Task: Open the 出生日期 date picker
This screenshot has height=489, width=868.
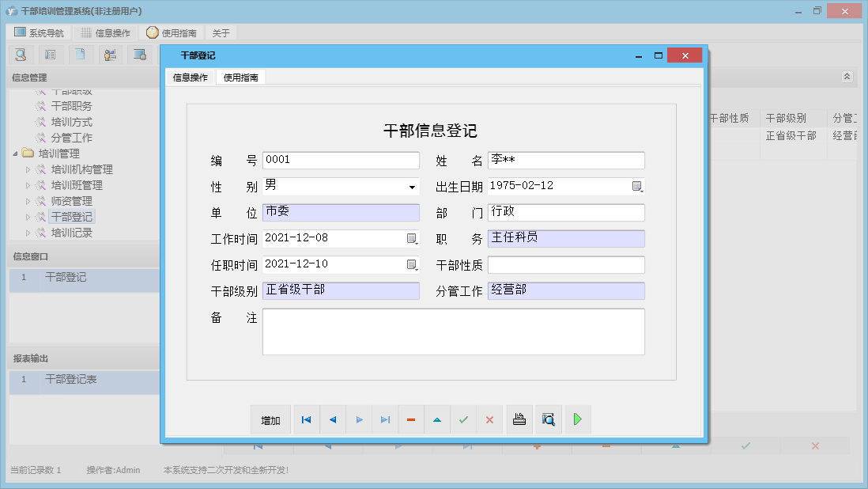Action: pyautogui.click(x=637, y=187)
